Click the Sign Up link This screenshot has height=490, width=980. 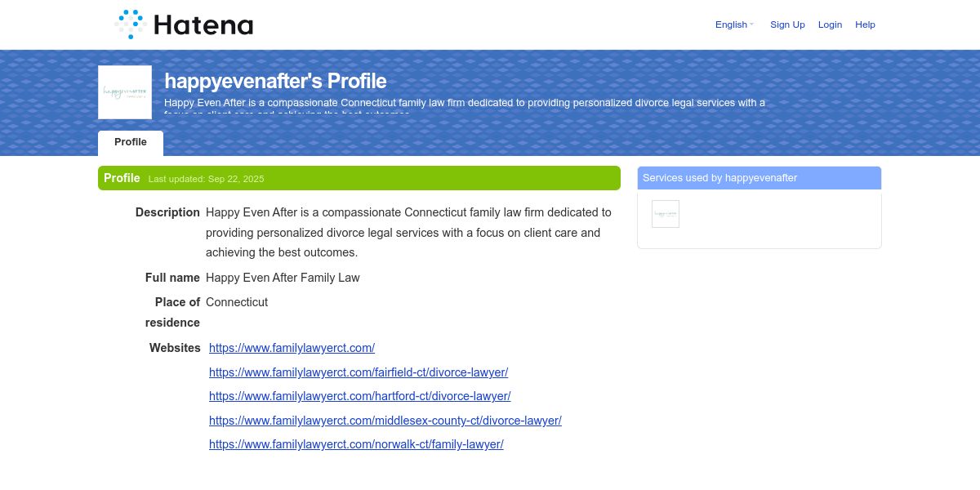[x=787, y=24]
